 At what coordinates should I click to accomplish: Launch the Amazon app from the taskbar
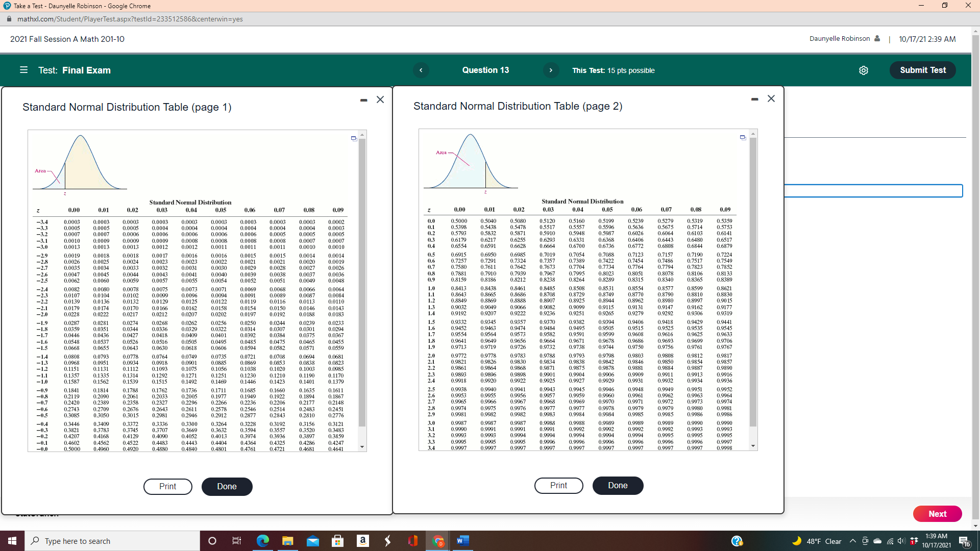point(363,541)
